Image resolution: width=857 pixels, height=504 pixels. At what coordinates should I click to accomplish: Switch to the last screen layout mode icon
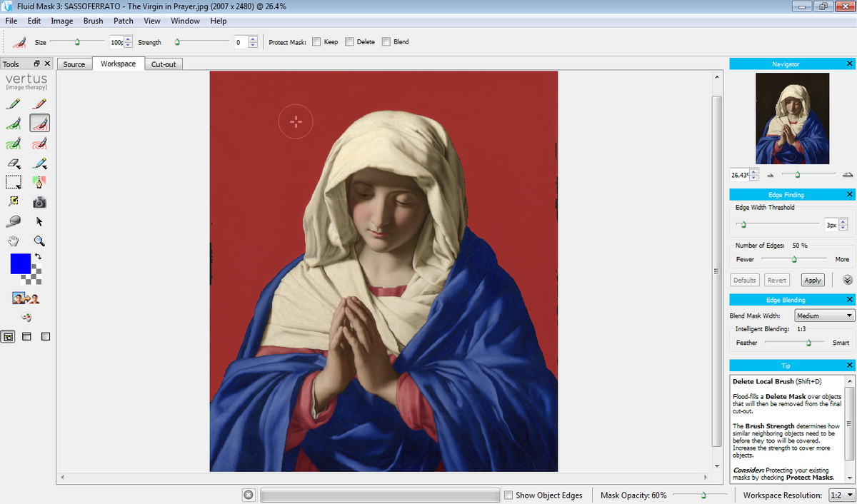[45, 336]
